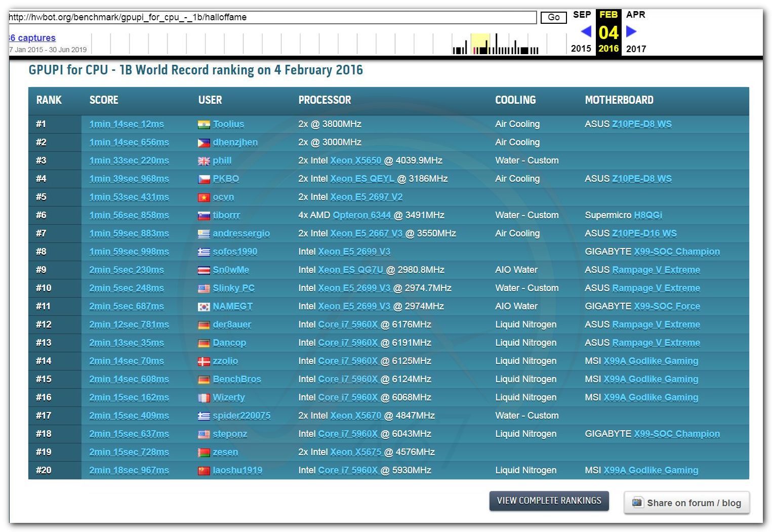The width and height of the screenshot is (772, 532).
Task: Click the India flag icon beside Toolius
Action: click(x=204, y=125)
